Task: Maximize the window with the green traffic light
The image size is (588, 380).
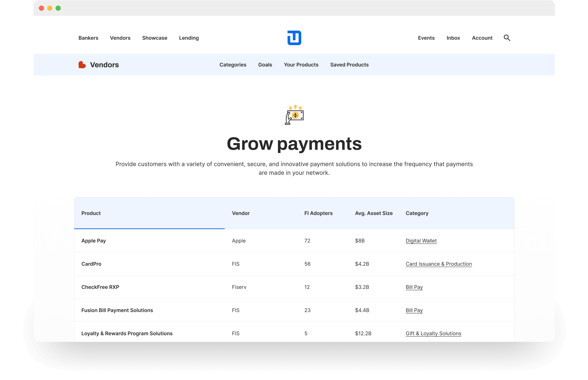Action: click(58, 8)
